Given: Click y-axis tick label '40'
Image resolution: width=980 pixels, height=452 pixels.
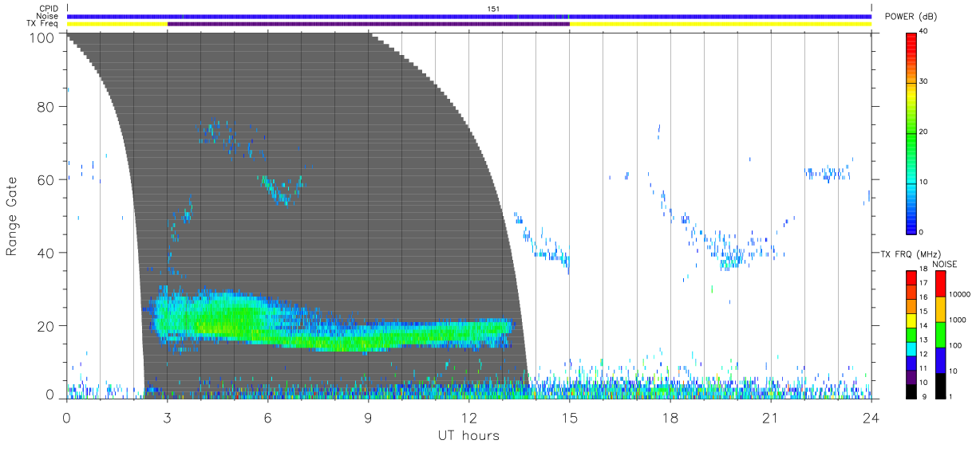Looking at the screenshot, I should [47, 253].
